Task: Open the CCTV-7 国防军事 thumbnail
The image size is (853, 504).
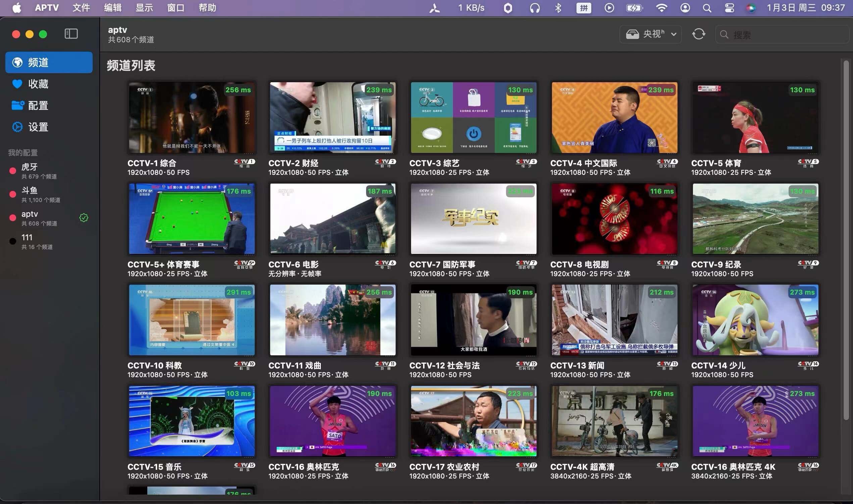Action: [x=474, y=219]
